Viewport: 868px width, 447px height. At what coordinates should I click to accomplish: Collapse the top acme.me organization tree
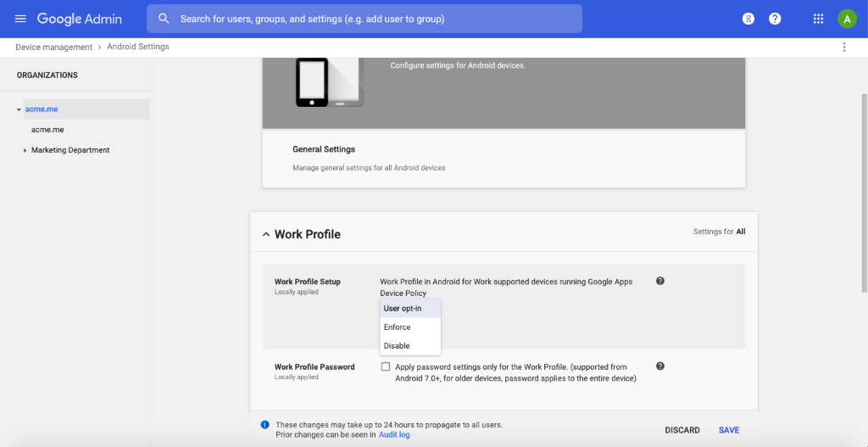(x=19, y=109)
